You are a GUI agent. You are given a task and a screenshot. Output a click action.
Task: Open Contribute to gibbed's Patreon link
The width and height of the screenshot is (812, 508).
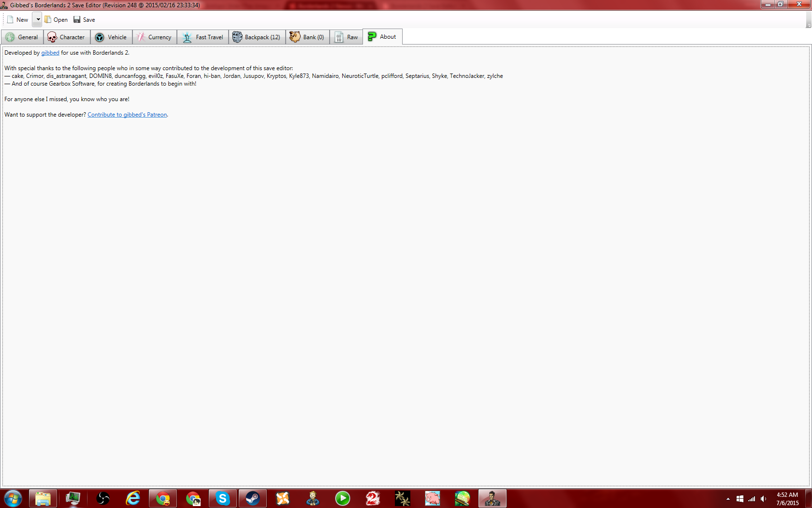click(127, 115)
